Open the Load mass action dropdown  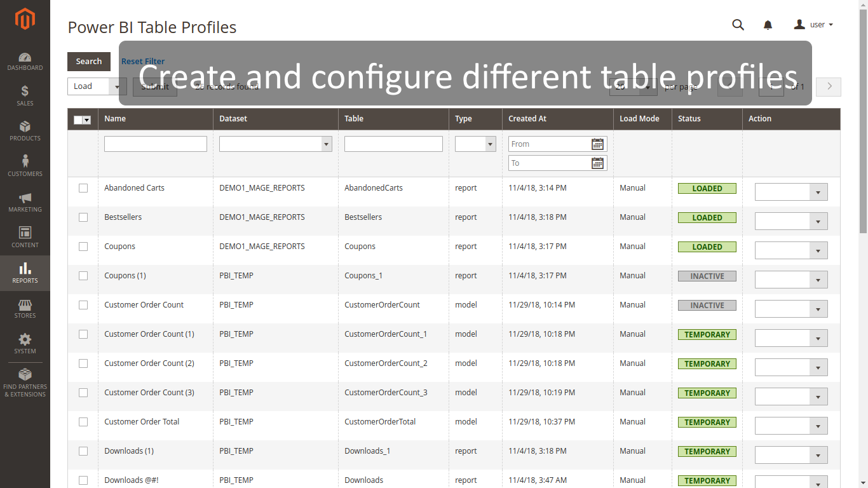coord(97,86)
